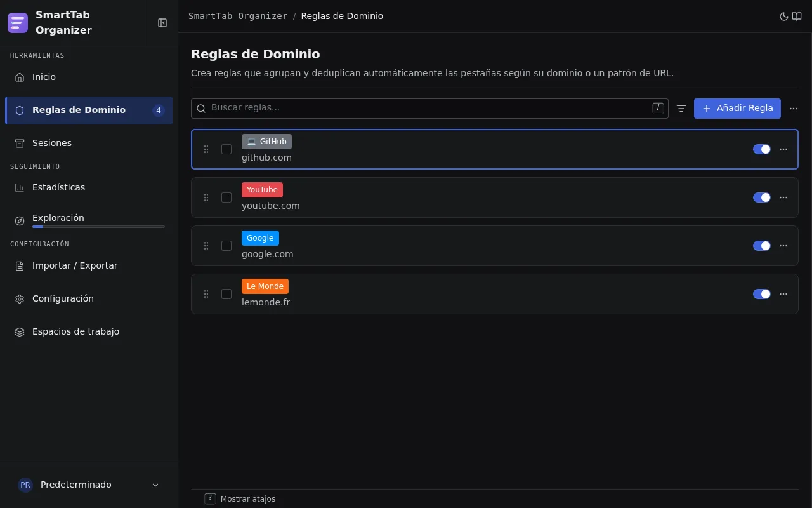Disable the YouTube rule switch
The height and width of the screenshot is (508, 812).
pos(762,197)
